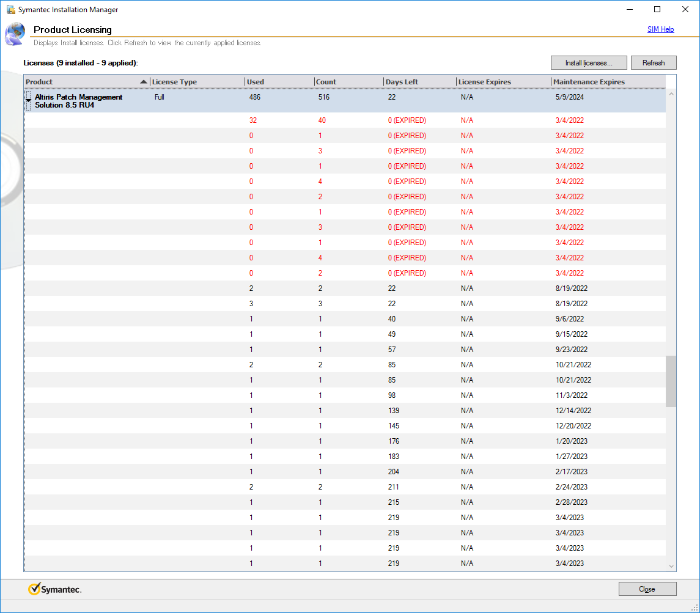Click the maintenance date 12/14/2022
This screenshot has width=700, height=613.
click(573, 411)
